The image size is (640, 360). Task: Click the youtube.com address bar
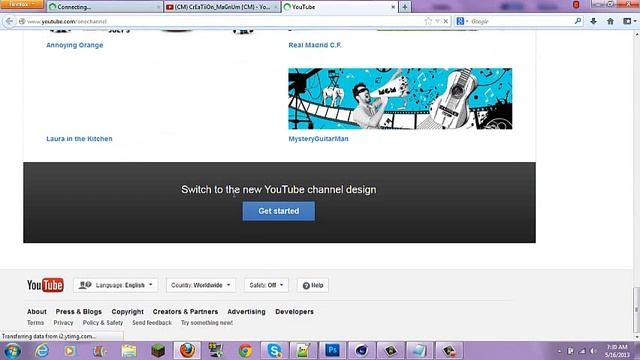(220, 21)
